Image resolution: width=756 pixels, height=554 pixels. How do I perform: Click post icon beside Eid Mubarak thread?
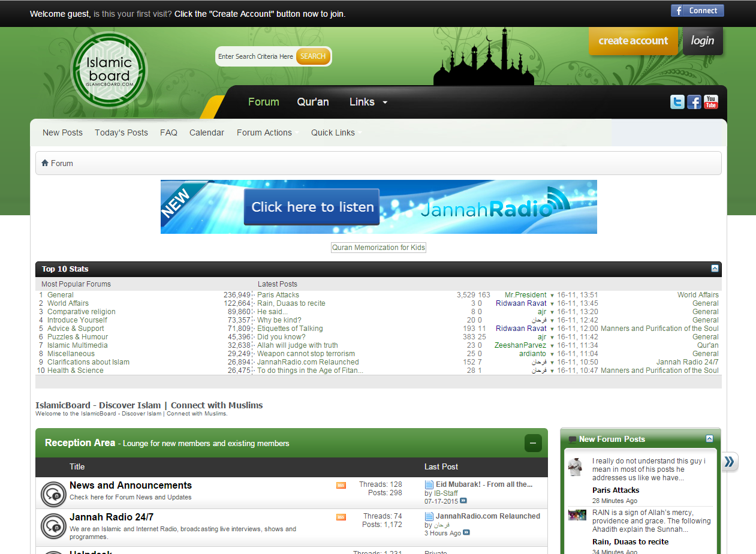(429, 484)
